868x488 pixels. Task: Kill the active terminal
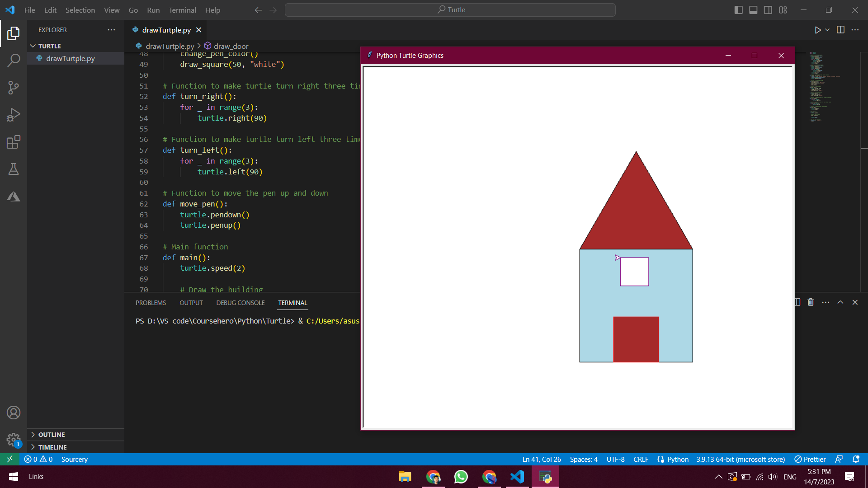coord(810,302)
